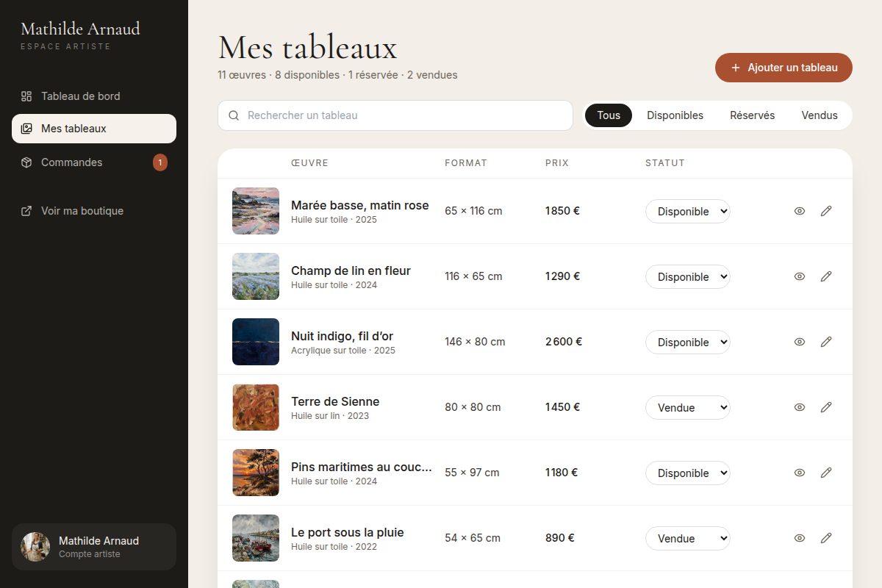Screen dimensions: 882x588
Task: Click the Le port sous la pluie thumbnail
Action: click(256, 538)
